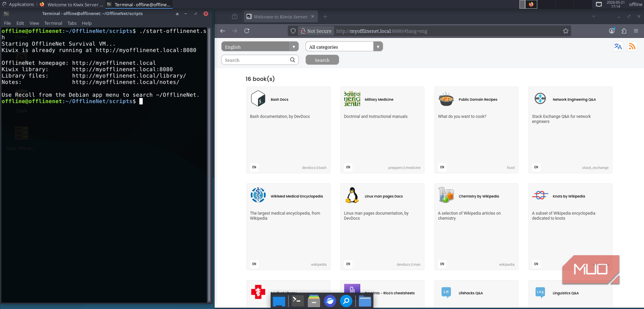The image size is (644, 309).
Task: Bookmark this page with the star icon
Action: click(x=566, y=31)
